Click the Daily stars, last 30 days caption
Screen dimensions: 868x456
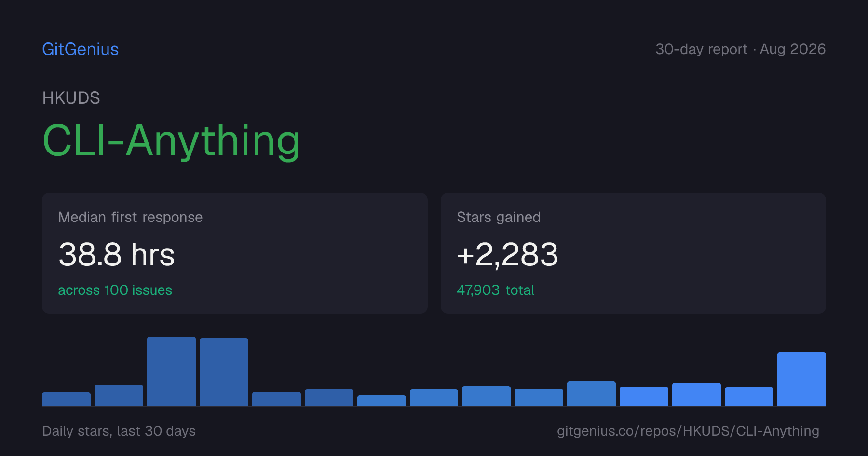[119, 431]
